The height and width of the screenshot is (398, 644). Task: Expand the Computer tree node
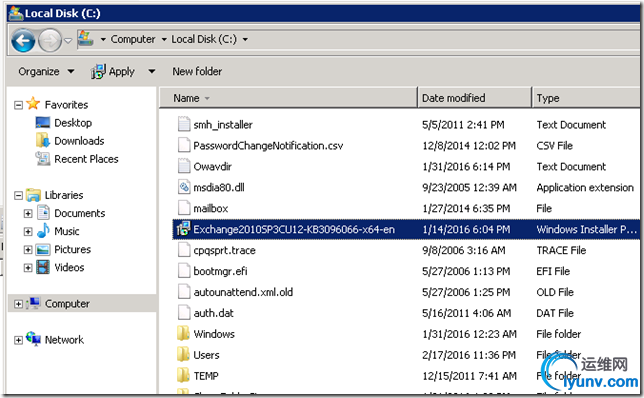point(18,304)
